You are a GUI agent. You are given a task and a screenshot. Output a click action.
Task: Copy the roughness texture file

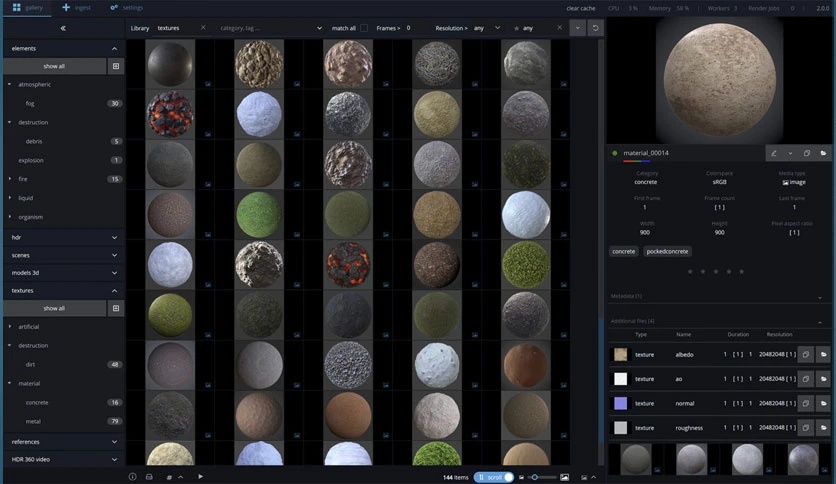806,428
